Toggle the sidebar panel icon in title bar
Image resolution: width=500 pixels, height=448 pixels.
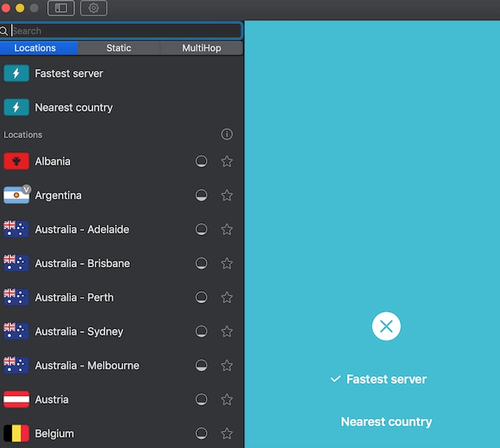tap(61, 8)
